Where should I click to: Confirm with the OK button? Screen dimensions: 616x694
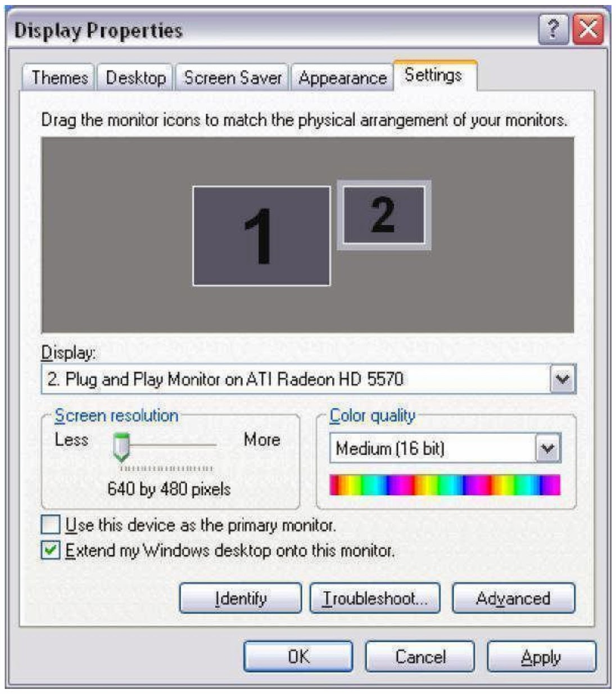tap(298, 657)
